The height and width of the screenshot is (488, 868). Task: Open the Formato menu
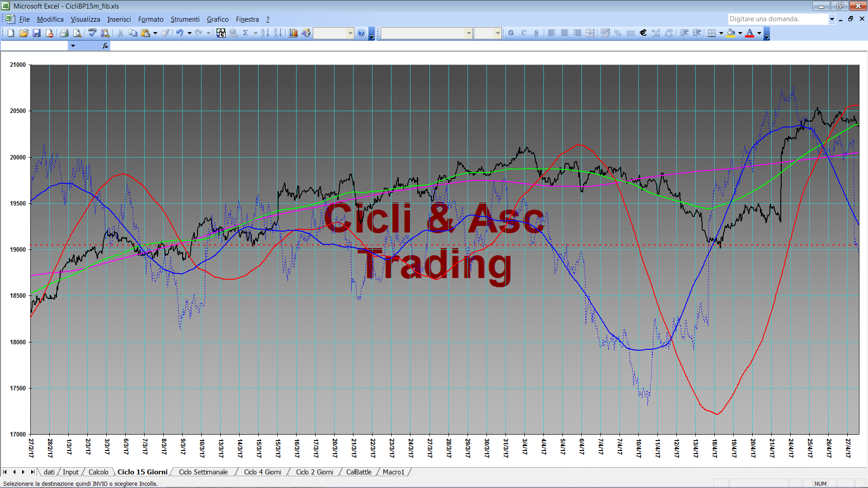151,19
